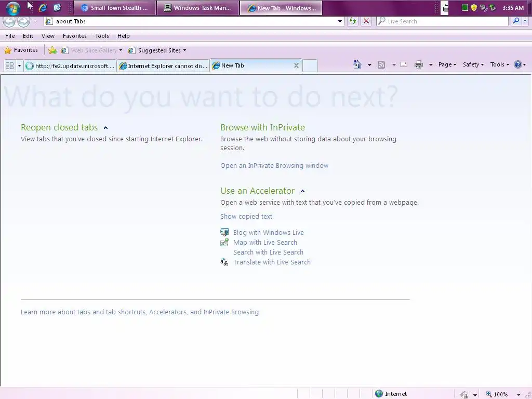The image size is (532, 399).
Task: Stop loading with the red X
Action: point(366,21)
